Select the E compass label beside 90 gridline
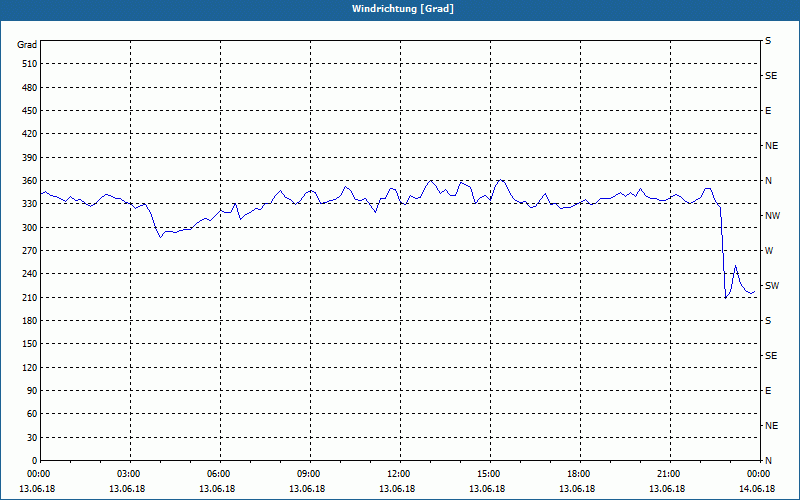This screenshot has height=500, width=800. 768,391
